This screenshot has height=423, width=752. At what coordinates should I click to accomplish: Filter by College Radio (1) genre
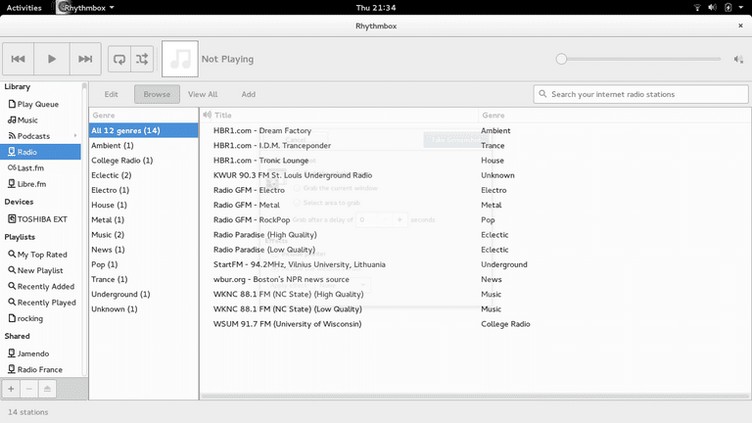143,160
